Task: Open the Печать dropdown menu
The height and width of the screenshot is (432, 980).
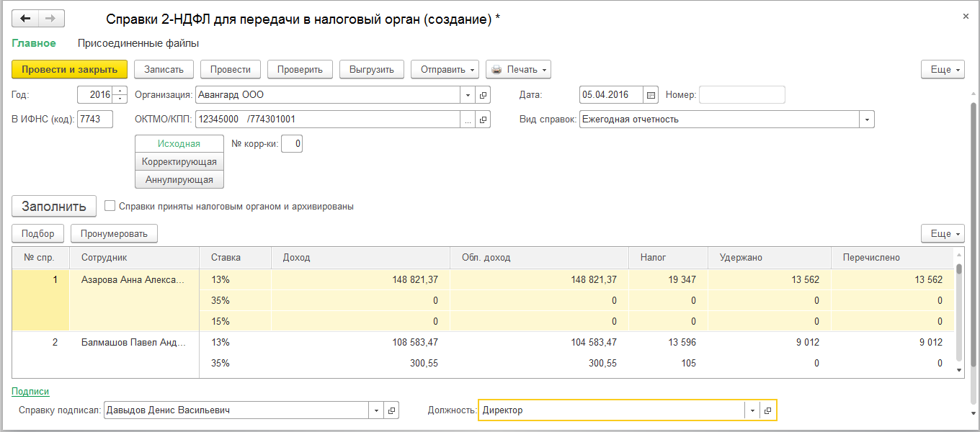Action: [x=519, y=69]
